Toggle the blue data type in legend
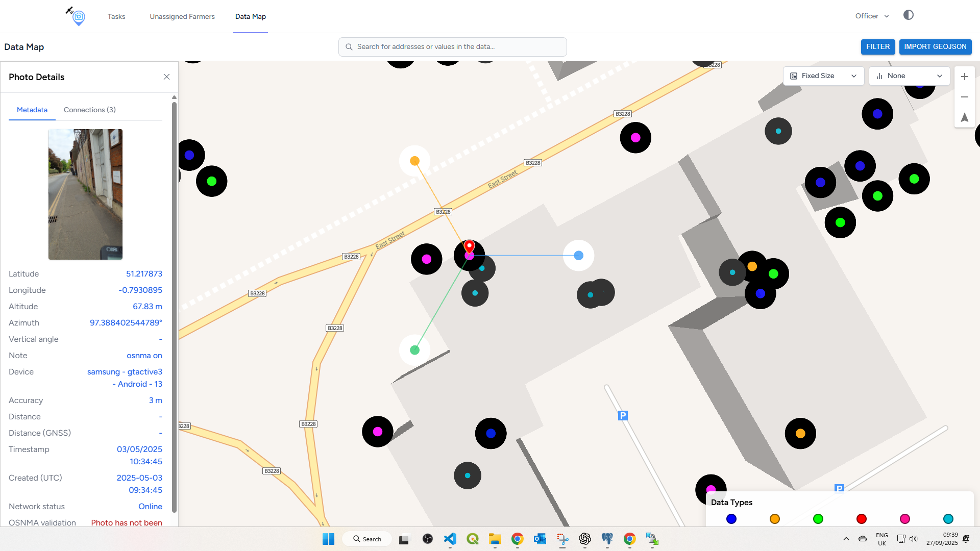The image size is (980, 551). coord(731,519)
